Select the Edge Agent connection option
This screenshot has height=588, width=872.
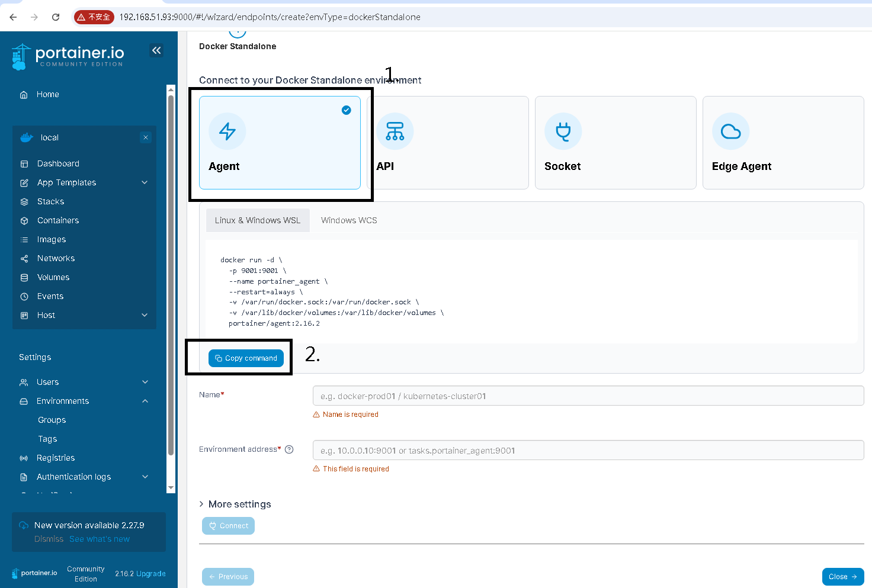783,143
